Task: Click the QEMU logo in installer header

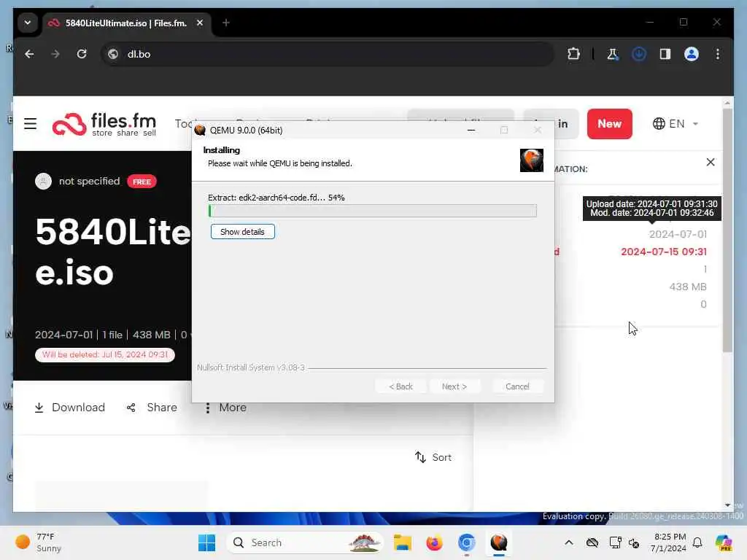Action: pyautogui.click(x=532, y=160)
